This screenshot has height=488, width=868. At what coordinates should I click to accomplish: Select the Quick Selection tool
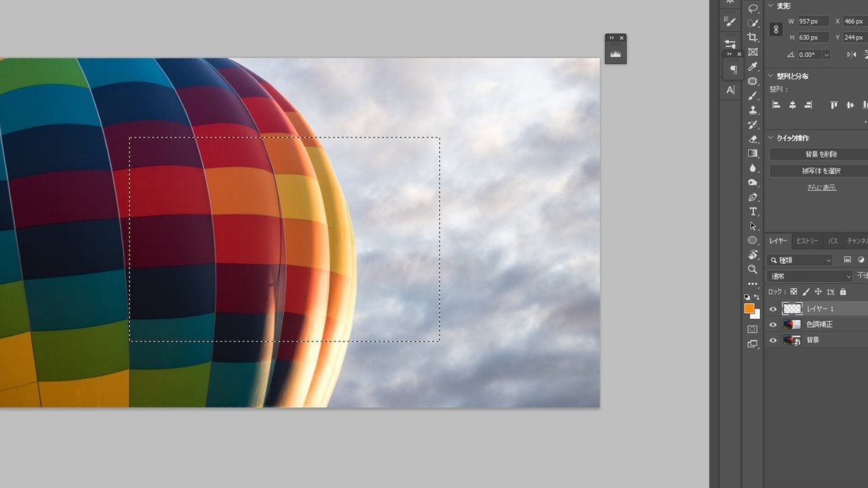click(x=753, y=22)
